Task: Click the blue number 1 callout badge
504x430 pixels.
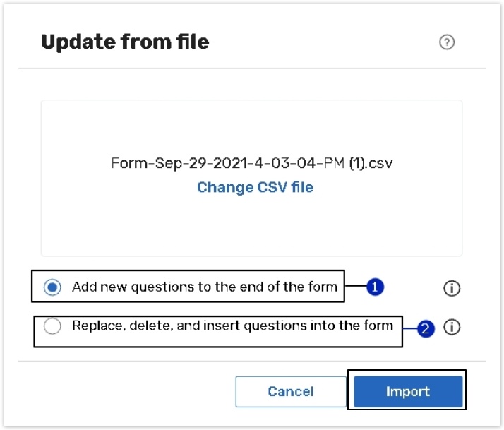Action: click(376, 287)
